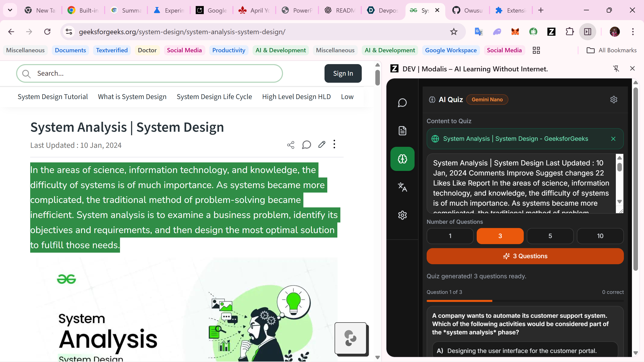Click the pencil improve article icon

coord(321,145)
